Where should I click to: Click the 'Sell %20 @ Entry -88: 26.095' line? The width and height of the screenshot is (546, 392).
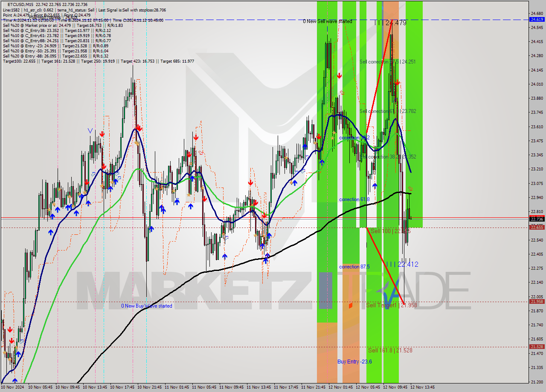(x=55, y=56)
